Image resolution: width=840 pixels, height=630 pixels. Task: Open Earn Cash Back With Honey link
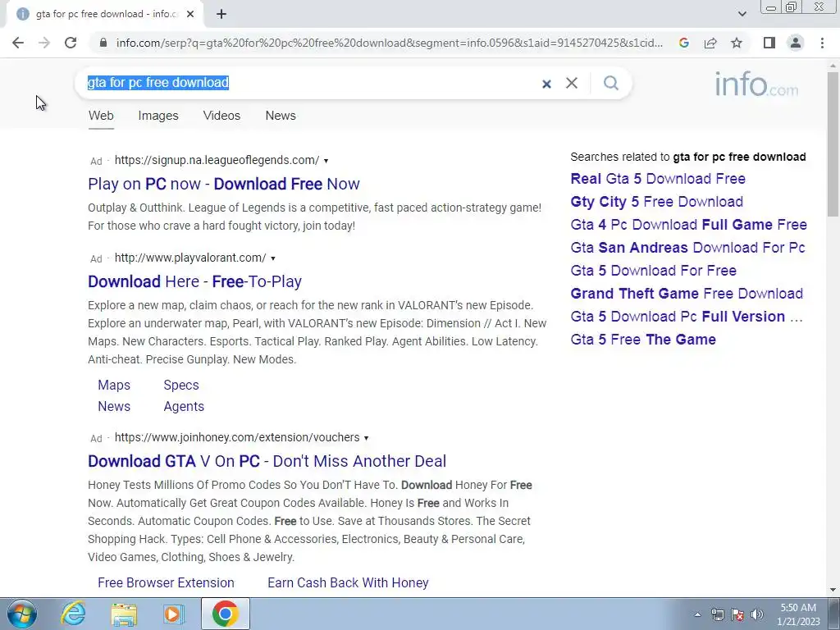pos(348,582)
